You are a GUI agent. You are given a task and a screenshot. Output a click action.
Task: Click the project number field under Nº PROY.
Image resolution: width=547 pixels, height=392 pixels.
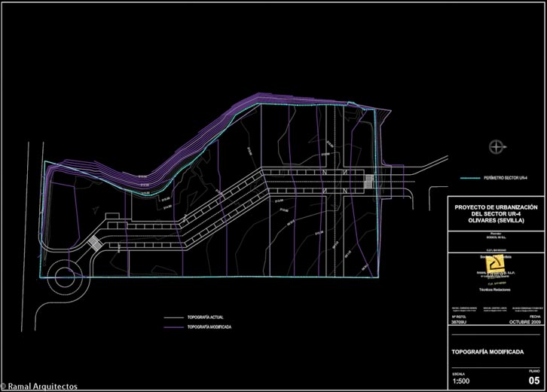click(x=458, y=322)
